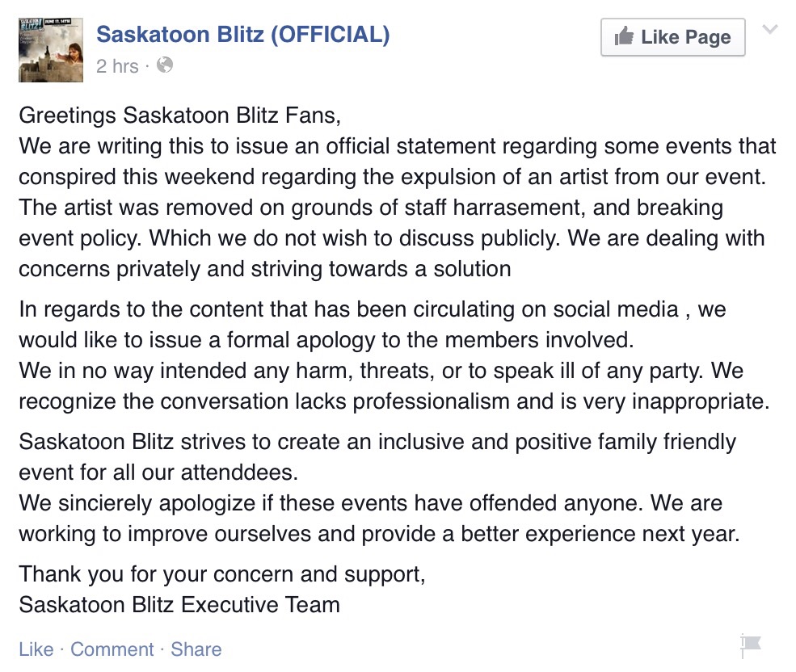Click the thumbs-up icon on Like Page
Viewport: 796px width, 672px height.
(x=624, y=36)
